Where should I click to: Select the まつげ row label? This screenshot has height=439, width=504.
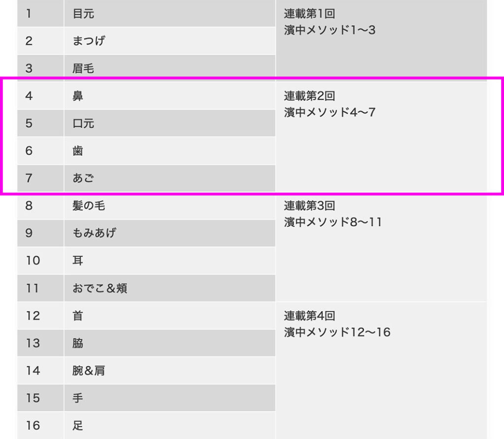89,41
